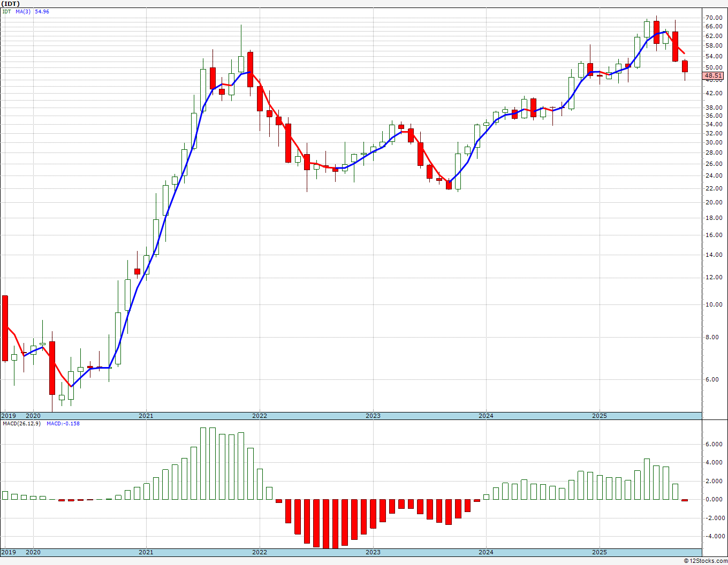The height and width of the screenshot is (565, 728).
Task: Click the 66.00 price axis label
Action: 714,26
